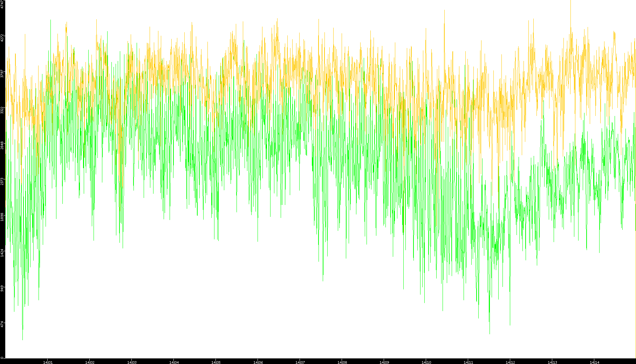Select the 3322 value axis label
This screenshot has height=364, width=636.
(2, 110)
